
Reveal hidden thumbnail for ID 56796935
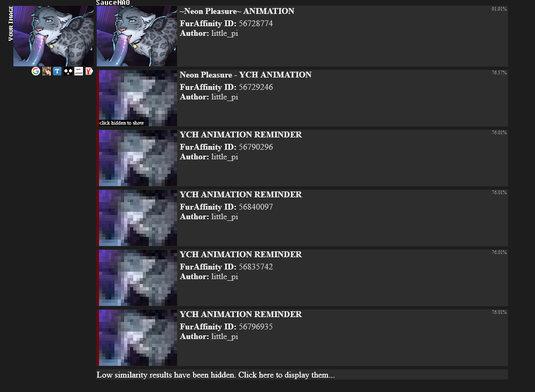pos(137,338)
